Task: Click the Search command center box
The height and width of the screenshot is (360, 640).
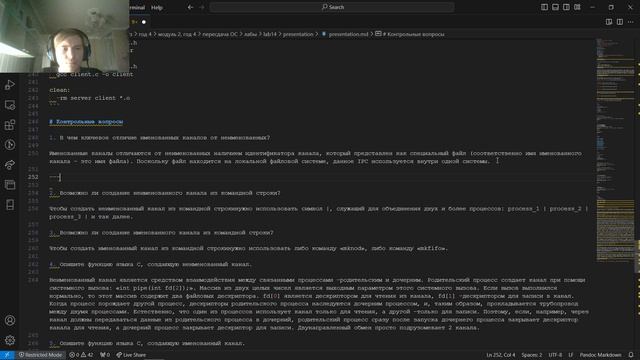Action: 332,7
